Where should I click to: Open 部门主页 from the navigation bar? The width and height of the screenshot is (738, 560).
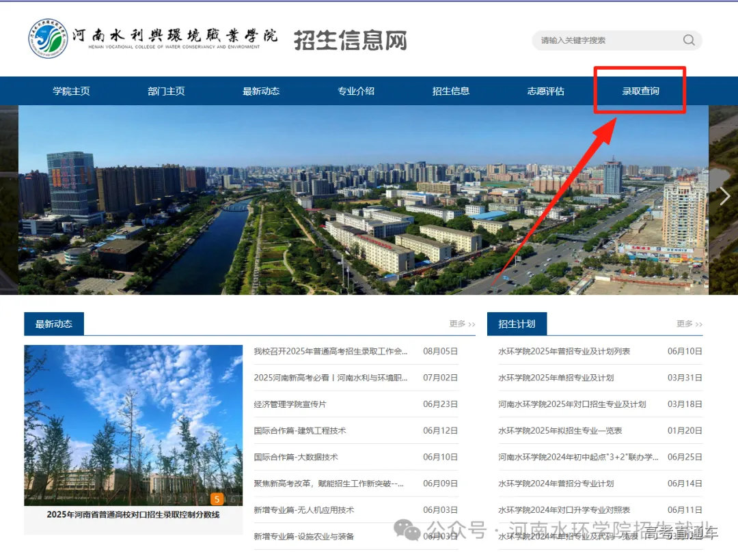click(165, 91)
